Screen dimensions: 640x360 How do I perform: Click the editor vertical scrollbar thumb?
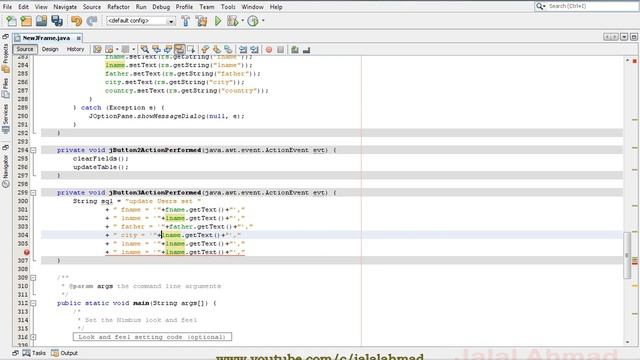tap(627, 255)
